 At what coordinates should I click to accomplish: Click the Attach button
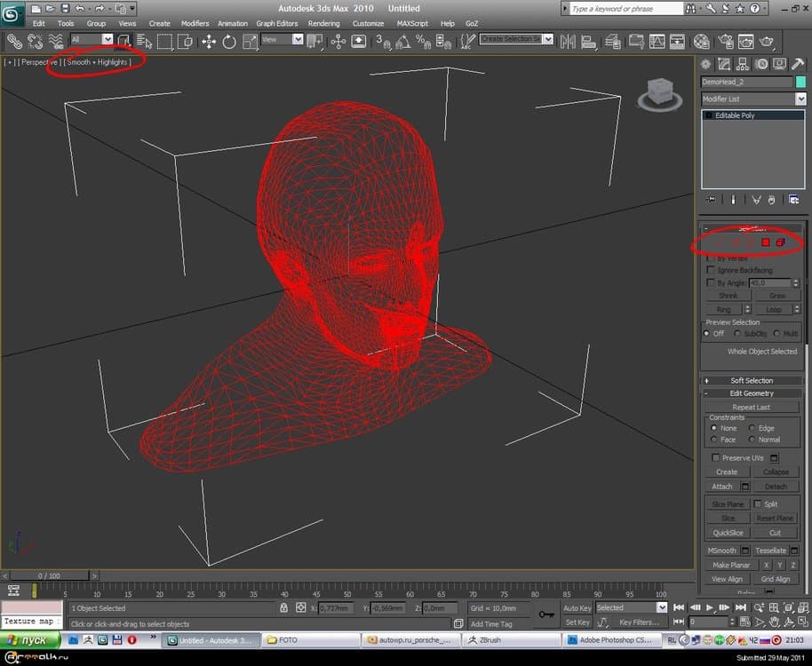(x=722, y=487)
